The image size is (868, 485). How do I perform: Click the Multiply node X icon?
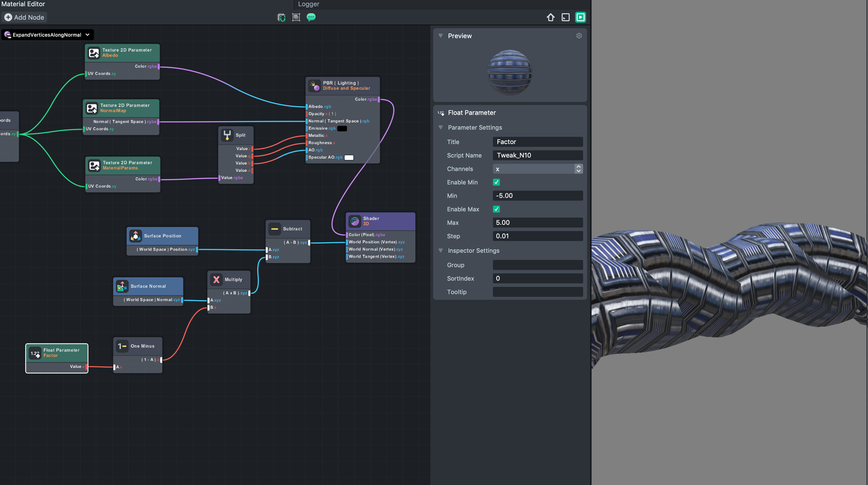pos(217,280)
